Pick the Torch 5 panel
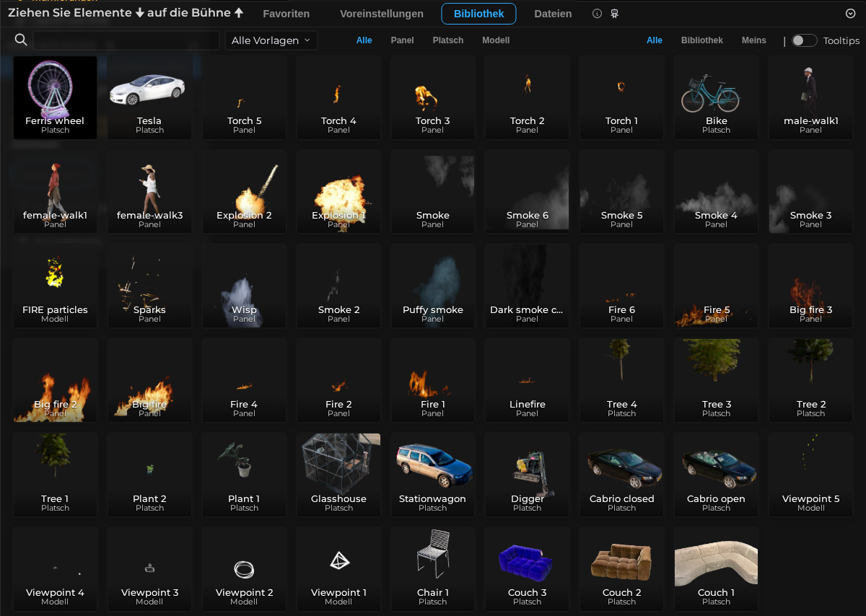 coord(244,97)
